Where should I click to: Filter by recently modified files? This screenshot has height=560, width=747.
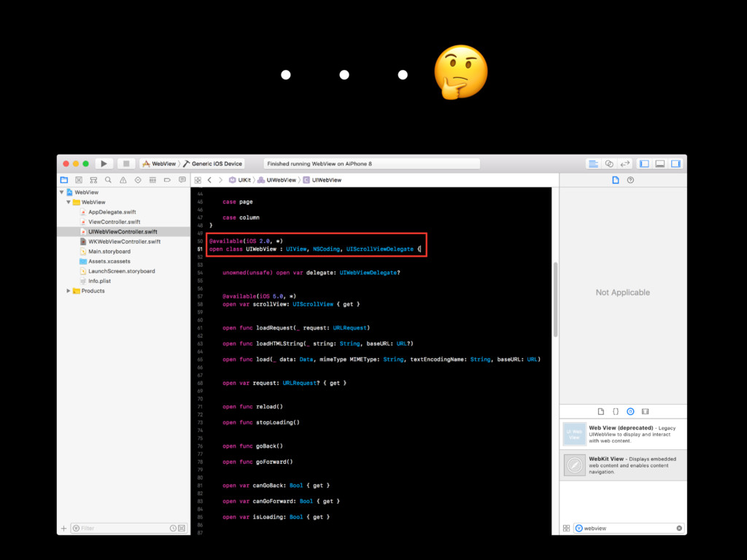click(x=173, y=528)
